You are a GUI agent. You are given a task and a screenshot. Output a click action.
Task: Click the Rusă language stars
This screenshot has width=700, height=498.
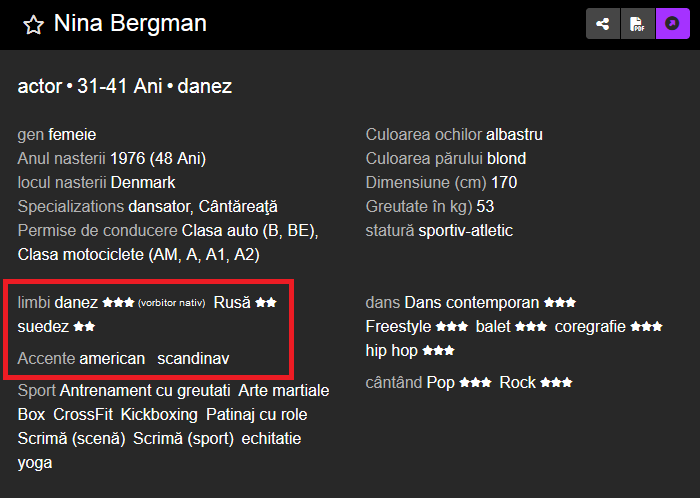[x=266, y=303]
